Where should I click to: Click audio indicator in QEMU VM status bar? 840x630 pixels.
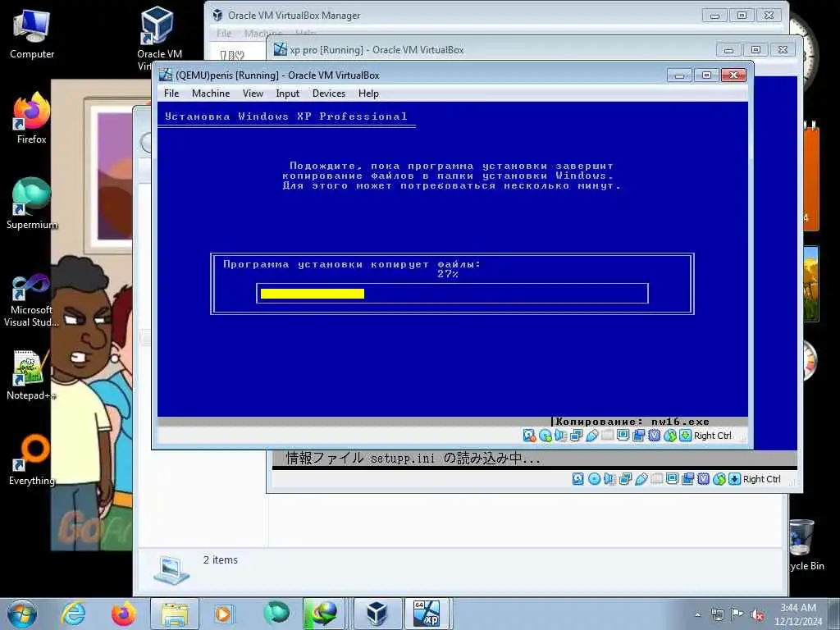[x=561, y=436]
